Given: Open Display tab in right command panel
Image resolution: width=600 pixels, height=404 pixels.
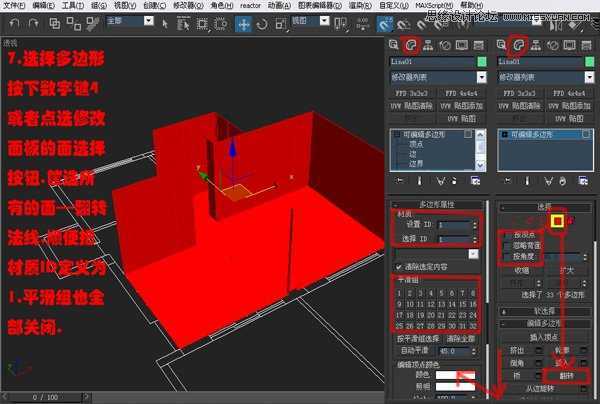Looking at the screenshot, I should click(x=569, y=46).
